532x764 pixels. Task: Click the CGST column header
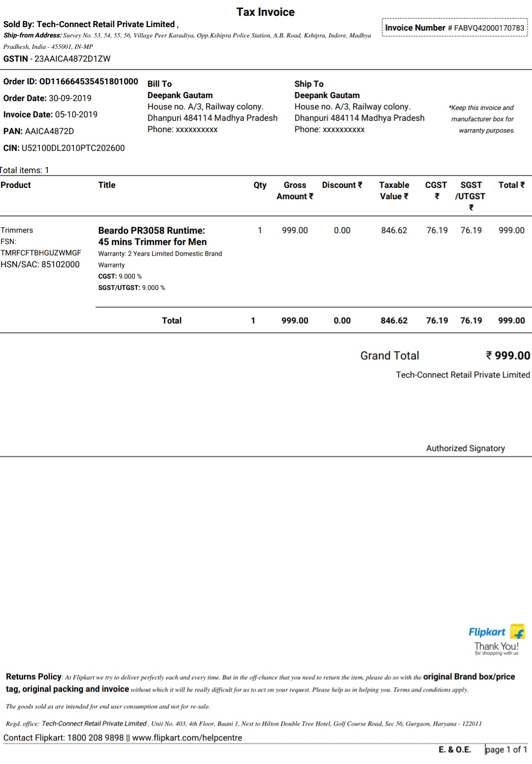436,190
